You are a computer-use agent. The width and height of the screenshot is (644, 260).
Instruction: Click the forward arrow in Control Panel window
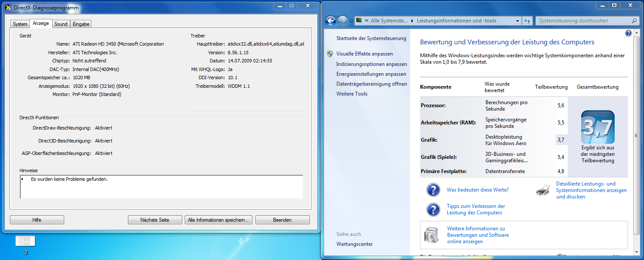click(342, 21)
